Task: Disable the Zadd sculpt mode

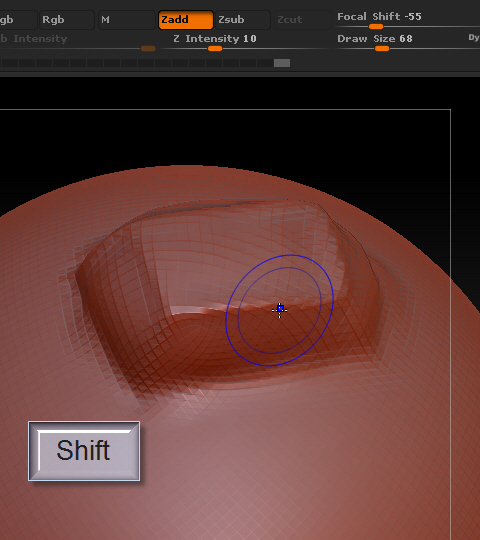Action: 186,20
